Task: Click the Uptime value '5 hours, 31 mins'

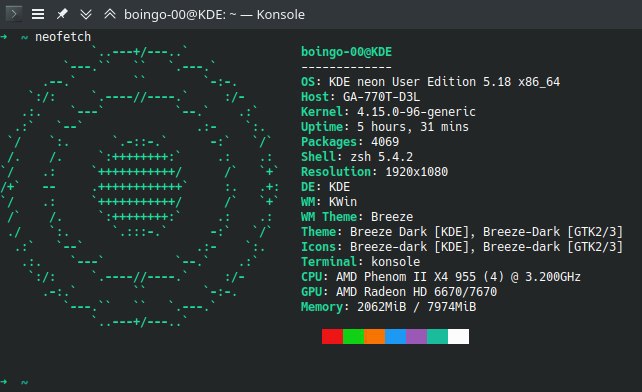Action: [x=413, y=127]
